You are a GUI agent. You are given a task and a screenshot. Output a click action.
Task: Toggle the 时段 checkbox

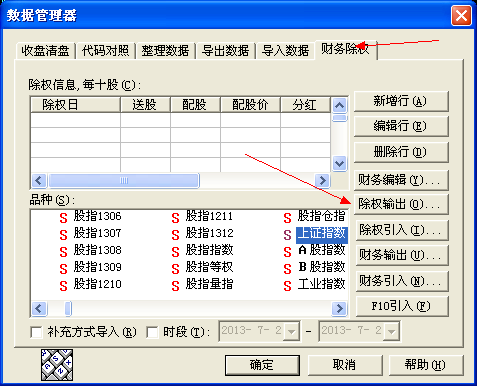click(152, 332)
